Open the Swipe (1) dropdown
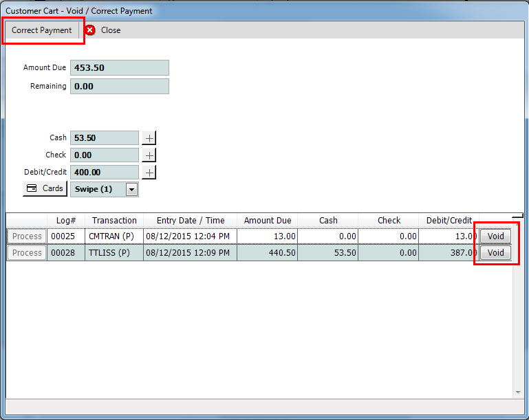 tap(131, 190)
